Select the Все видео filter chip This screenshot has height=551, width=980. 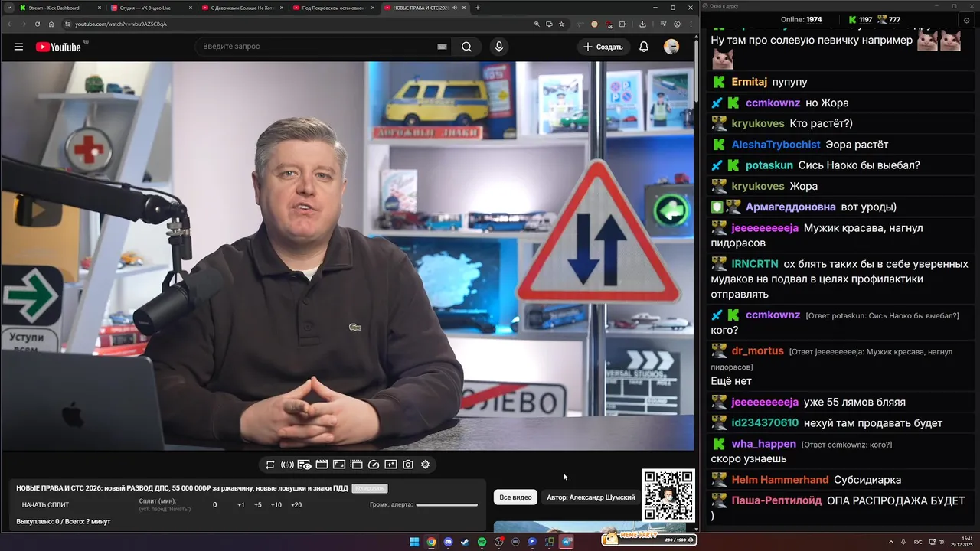[x=515, y=497]
